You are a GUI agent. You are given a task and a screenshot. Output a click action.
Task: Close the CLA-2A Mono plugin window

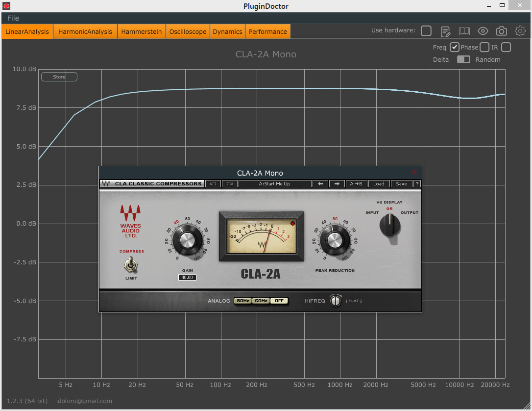[x=414, y=173]
